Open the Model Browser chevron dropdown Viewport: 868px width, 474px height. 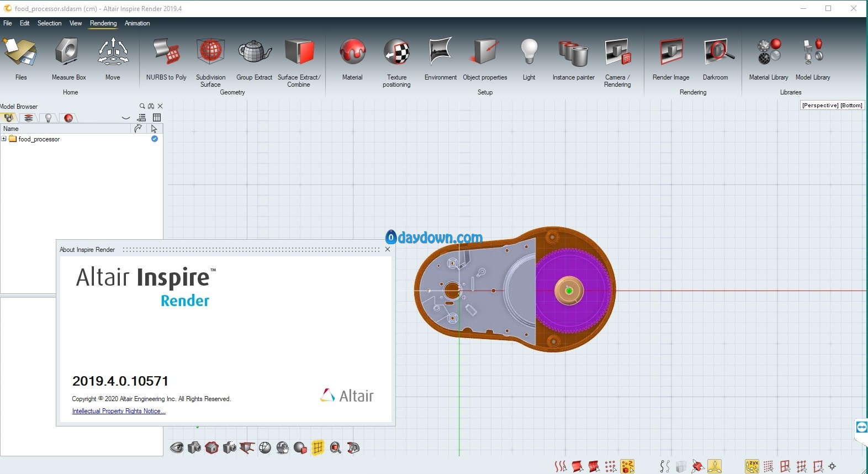point(126,118)
